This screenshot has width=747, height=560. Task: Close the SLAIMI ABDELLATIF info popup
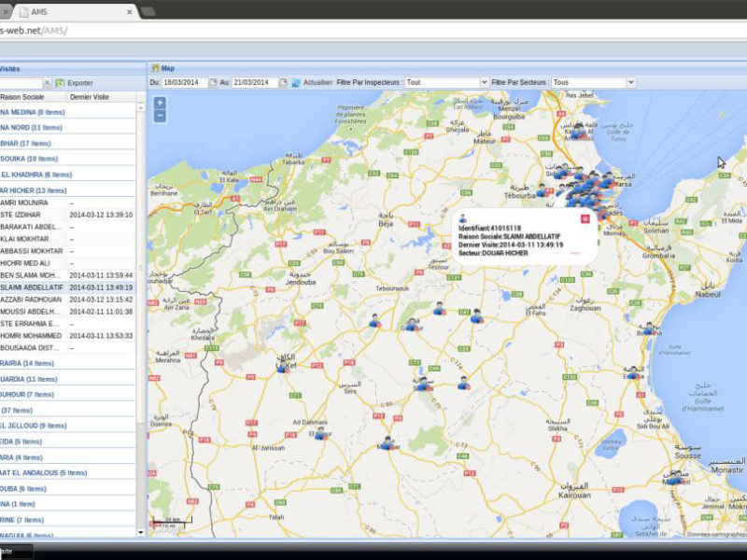[x=585, y=218]
